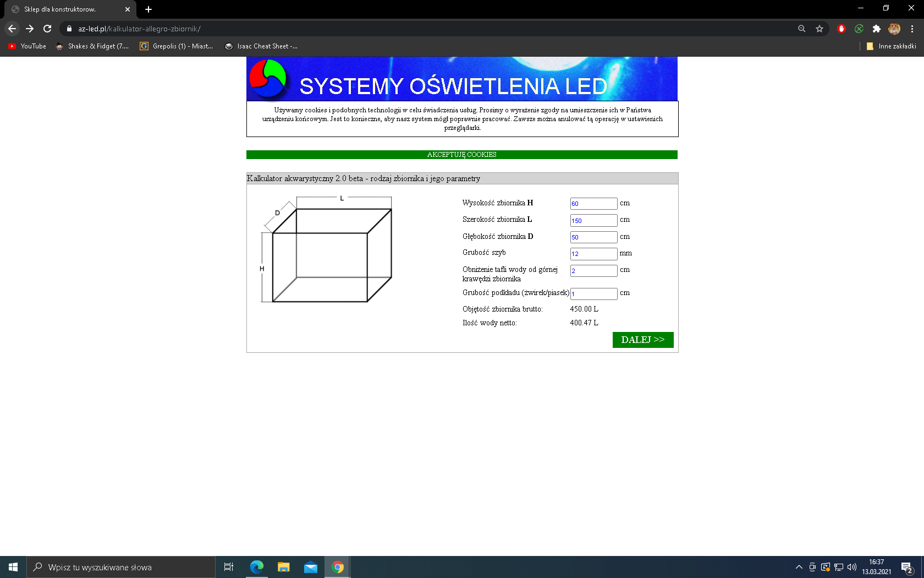Click AKCEPTUJĘ COOKIES green bar
The height and width of the screenshot is (578, 924).
461,155
